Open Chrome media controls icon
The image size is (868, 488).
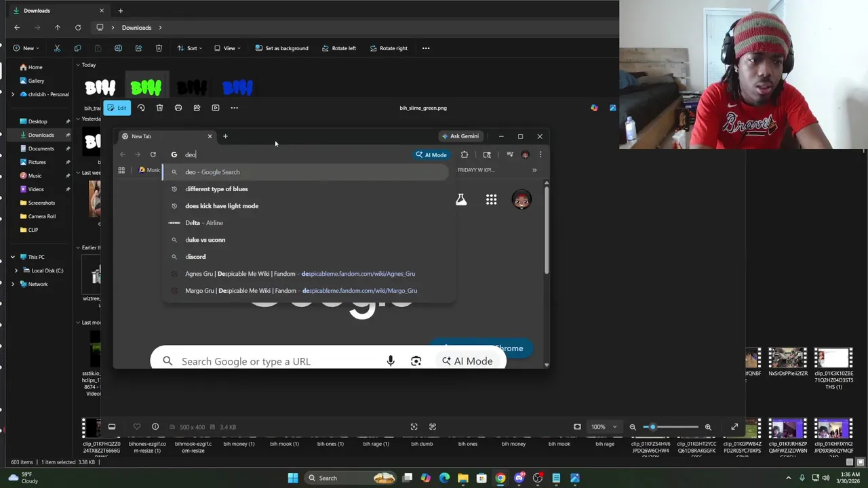[x=510, y=155]
